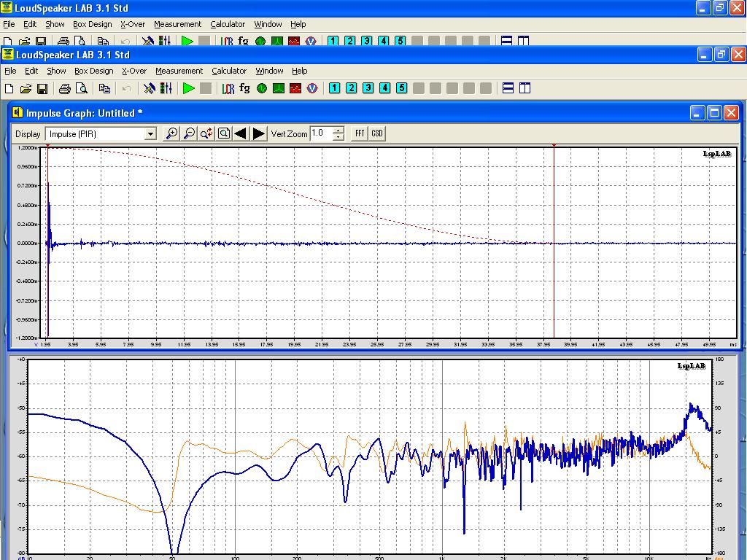Open Measurement menu in rear window
Screen dimensions: 747x560
(x=178, y=24)
